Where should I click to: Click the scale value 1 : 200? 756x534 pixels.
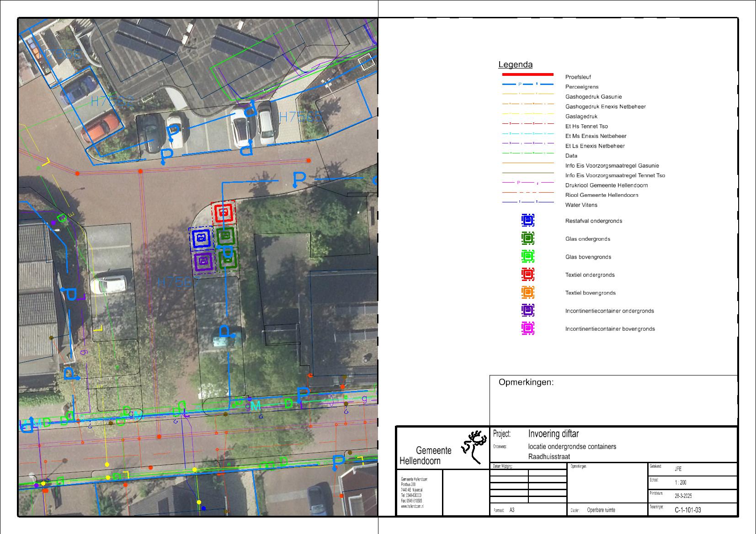681,482
